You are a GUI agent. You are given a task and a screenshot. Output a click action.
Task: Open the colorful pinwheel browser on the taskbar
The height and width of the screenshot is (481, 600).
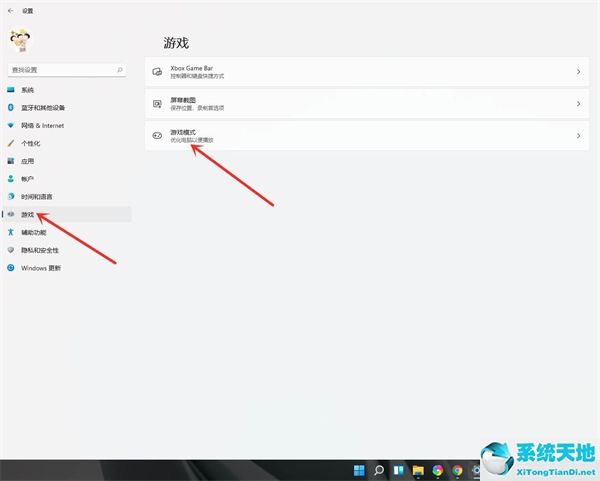[x=437, y=470]
